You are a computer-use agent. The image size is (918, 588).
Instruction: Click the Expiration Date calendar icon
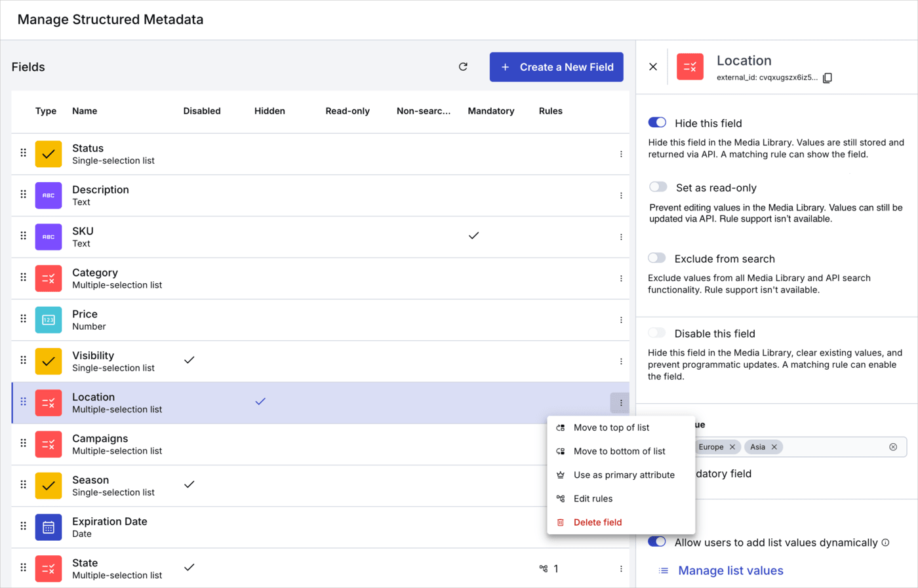click(x=49, y=527)
